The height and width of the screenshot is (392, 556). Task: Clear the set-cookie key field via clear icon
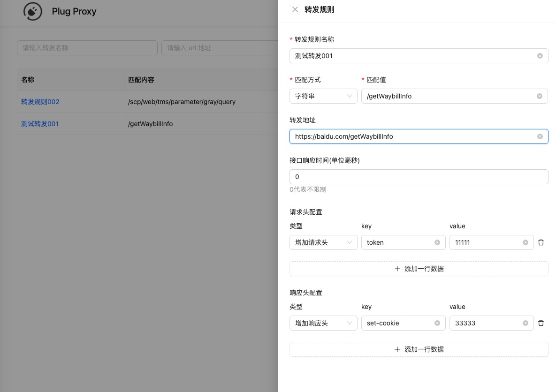tap(437, 323)
